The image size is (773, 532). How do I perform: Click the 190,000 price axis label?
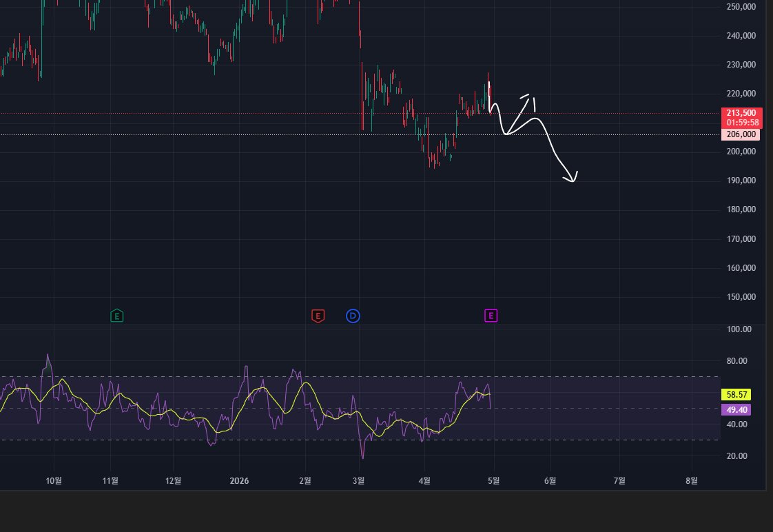tap(741, 181)
